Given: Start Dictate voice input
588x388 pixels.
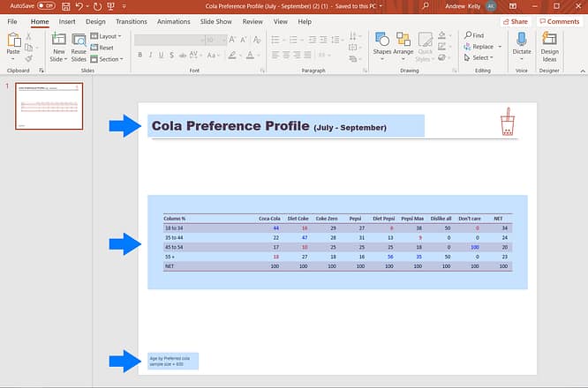Looking at the screenshot, I should [522, 44].
